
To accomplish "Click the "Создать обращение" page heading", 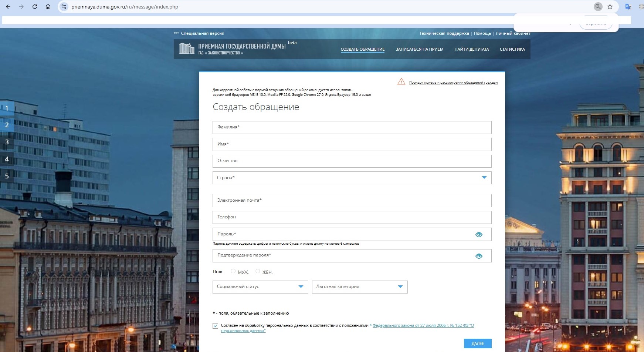I will [x=256, y=107].
